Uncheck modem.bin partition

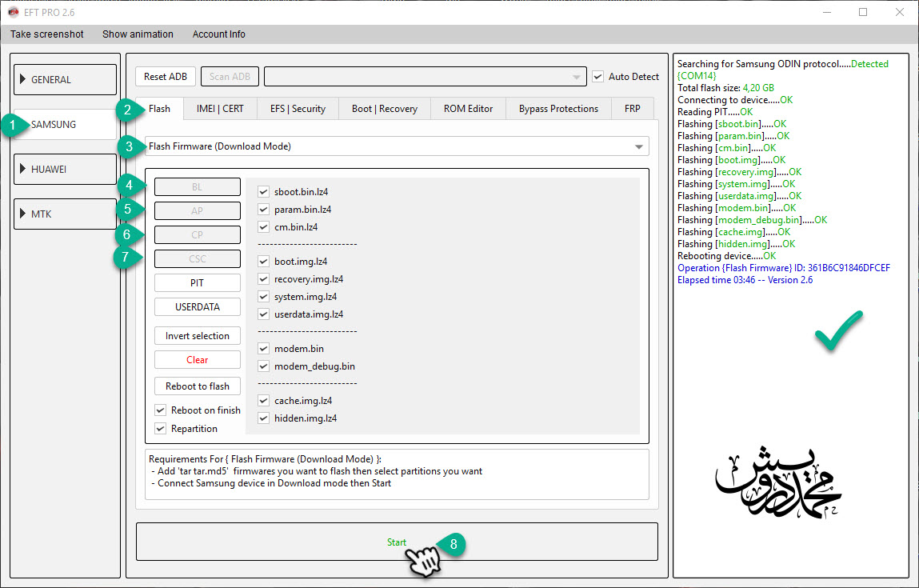[x=264, y=349]
